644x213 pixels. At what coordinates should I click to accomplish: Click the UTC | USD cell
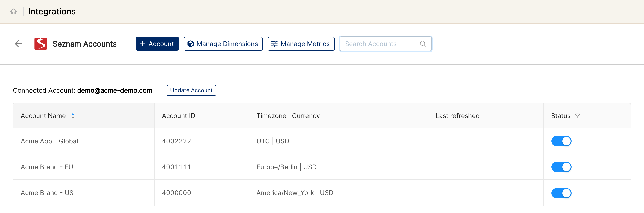coord(338,141)
